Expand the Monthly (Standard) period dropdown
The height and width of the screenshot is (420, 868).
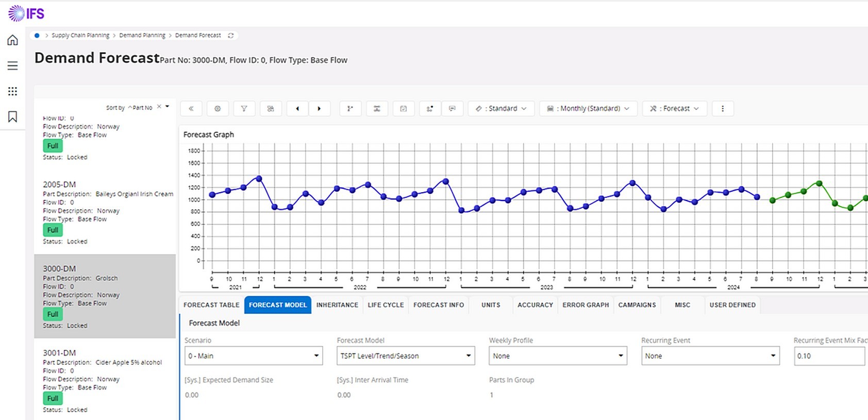pyautogui.click(x=588, y=109)
